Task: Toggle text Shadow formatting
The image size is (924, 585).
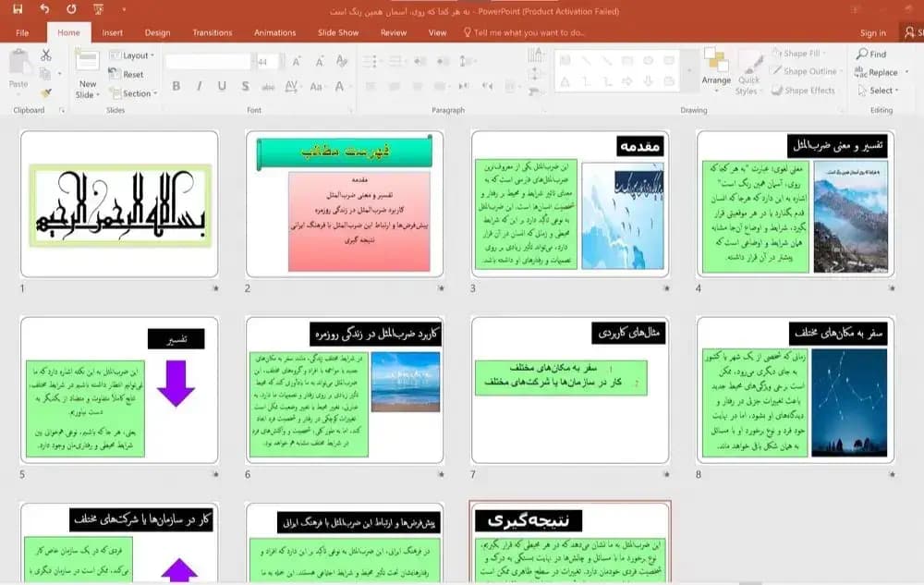Action: 245,86
